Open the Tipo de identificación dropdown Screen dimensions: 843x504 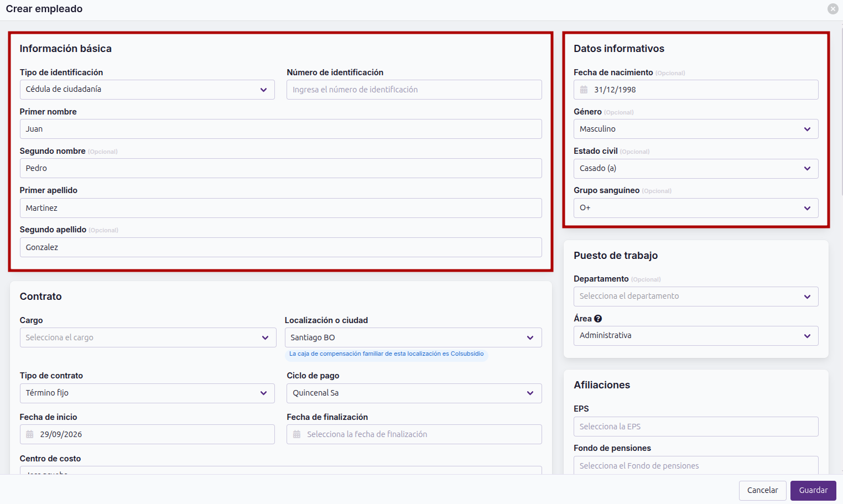(147, 90)
